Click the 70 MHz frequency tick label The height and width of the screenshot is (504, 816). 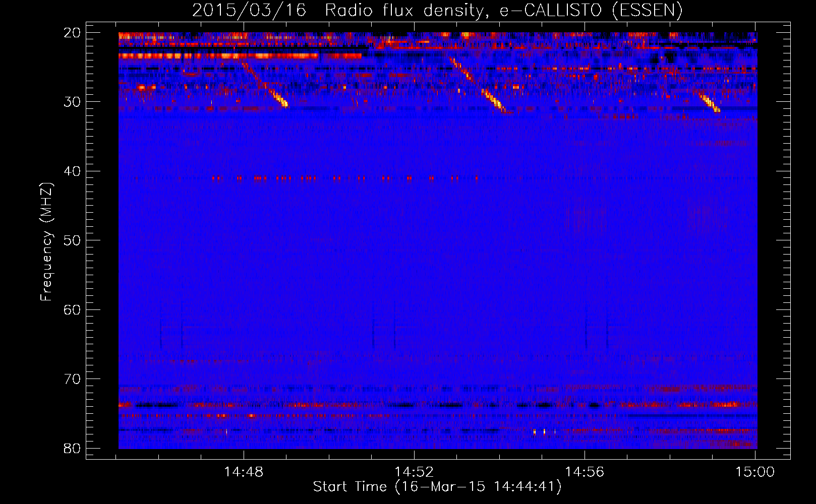coord(72,379)
